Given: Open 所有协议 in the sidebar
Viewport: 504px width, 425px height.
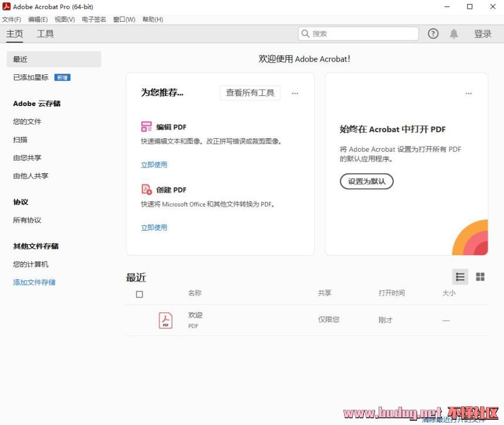Looking at the screenshot, I should click(27, 220).
